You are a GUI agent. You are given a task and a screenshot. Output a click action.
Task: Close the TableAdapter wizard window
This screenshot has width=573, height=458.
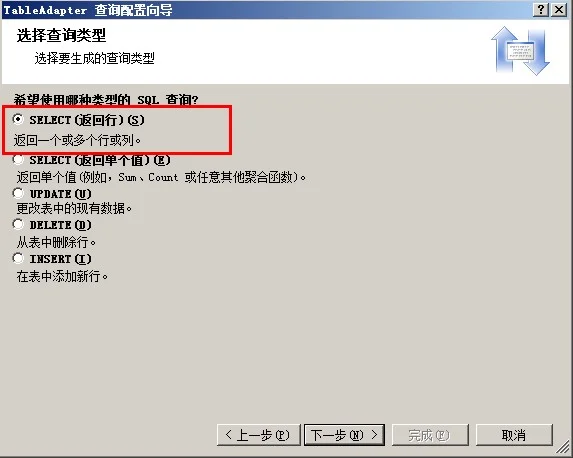[x=559, y=10]
